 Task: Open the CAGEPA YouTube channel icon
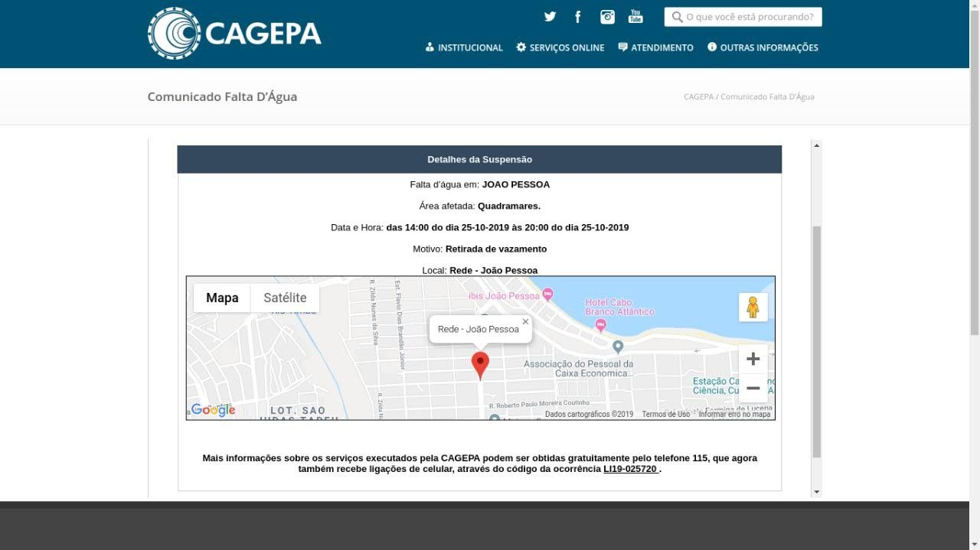pyautogui.click(x=635, y=17)
